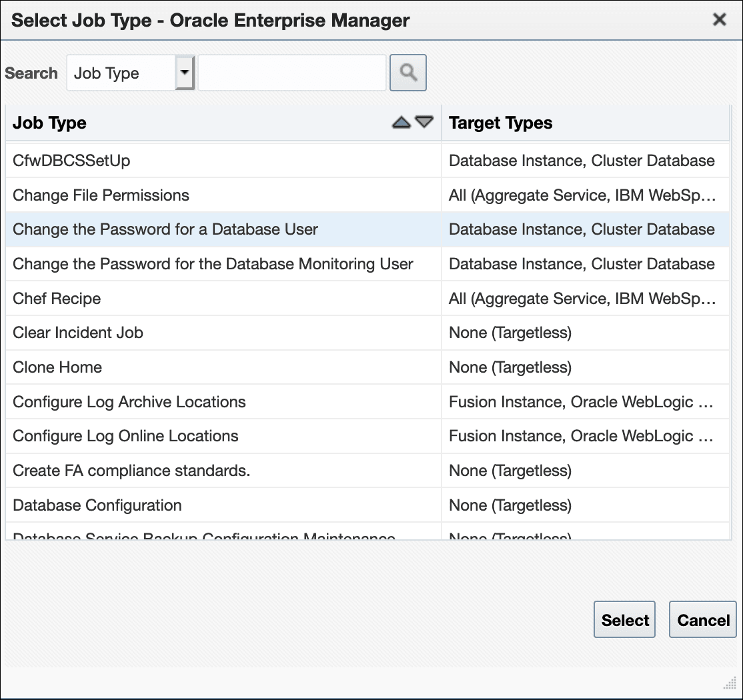This screenshot has width=743, height=700.
Task: Choose Configure Log Archive Locations
Action: point(129,401)
